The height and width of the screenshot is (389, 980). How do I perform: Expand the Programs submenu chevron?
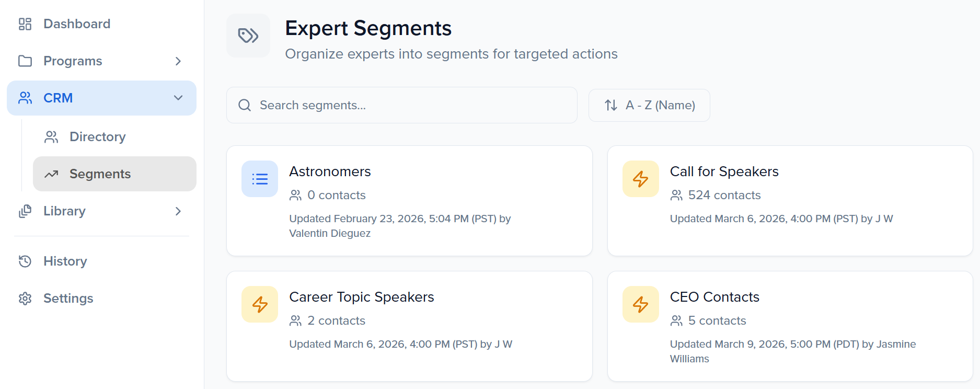point(178,61)
